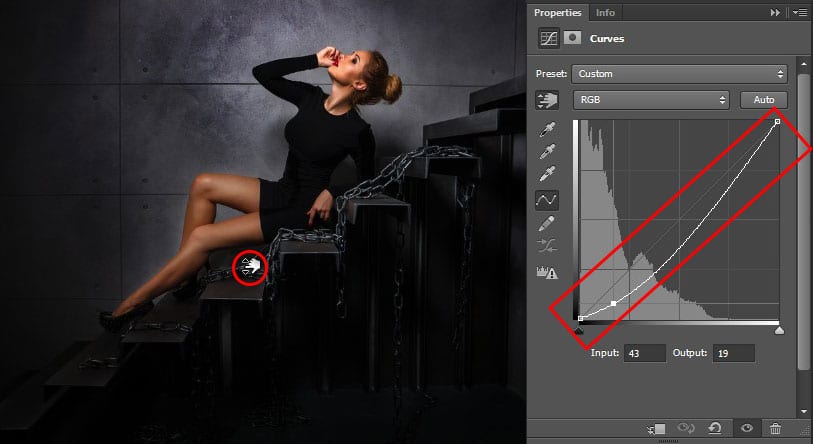This screenshot has width=813, height=444.
Task: Click the Properties panel vertical scrollbar thumb
Action: (x=803, y=222)
